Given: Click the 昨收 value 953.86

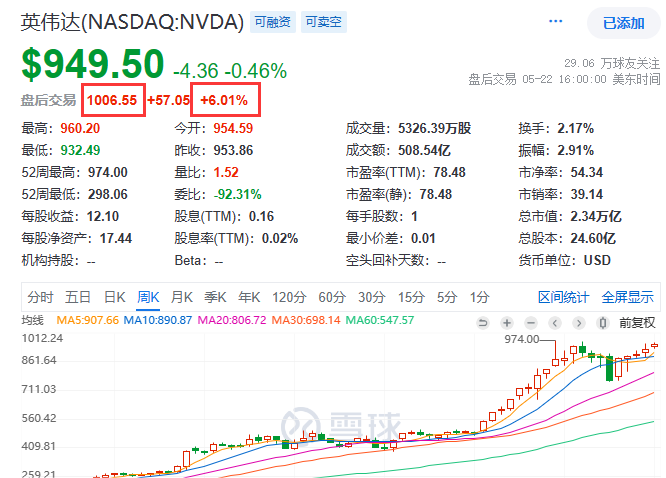Looking at the screenshot, I should point(233,150).
